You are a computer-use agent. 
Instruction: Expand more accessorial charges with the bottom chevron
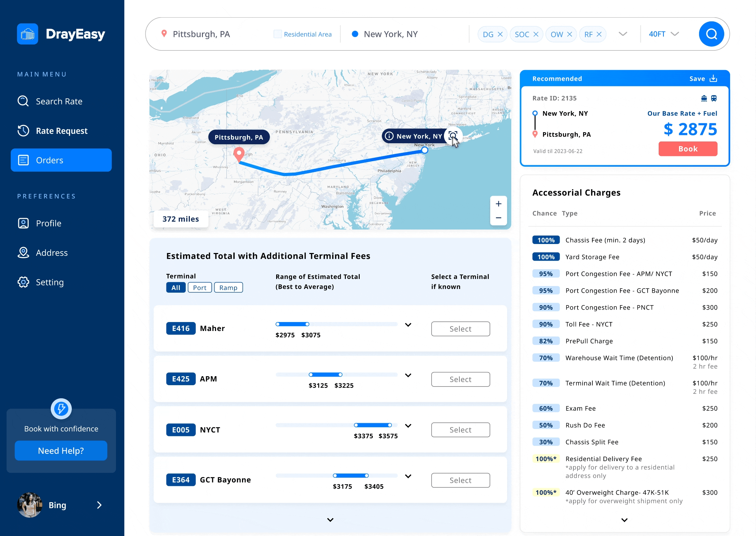(624, 520)
